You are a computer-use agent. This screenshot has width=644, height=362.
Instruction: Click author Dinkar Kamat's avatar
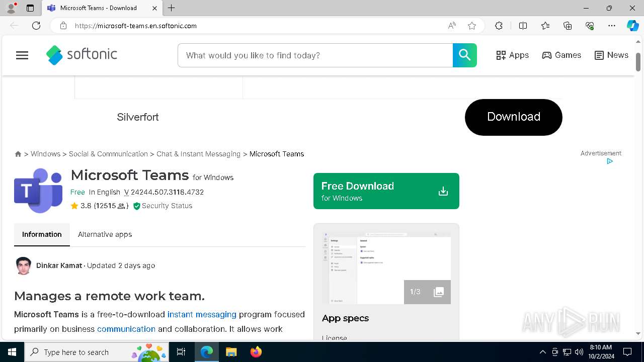pos(24,265)
